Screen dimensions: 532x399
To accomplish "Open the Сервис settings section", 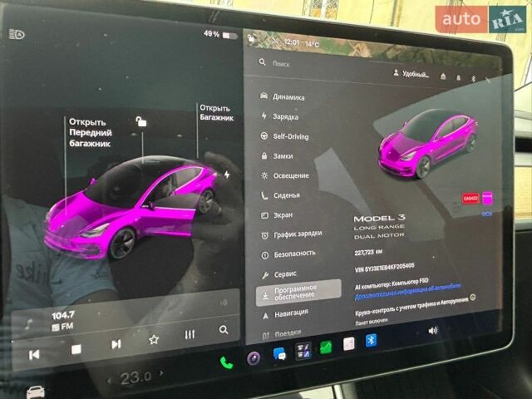I will [x=279, y=274].
